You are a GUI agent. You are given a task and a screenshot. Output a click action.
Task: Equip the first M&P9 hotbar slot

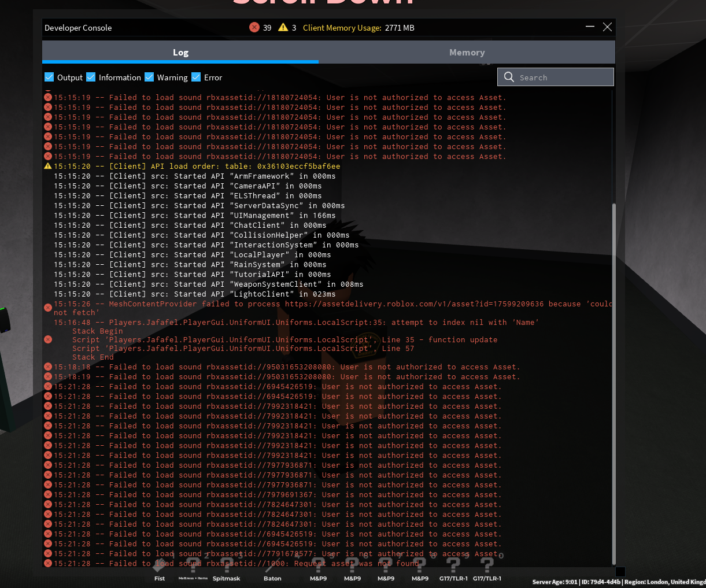(318, 569)
